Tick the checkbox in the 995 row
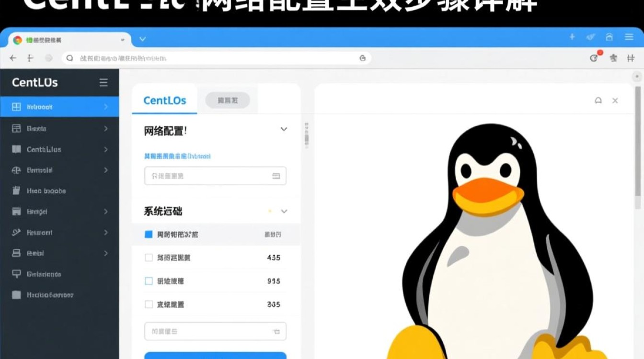The width and height of the screenshot is (644, 359). point(149,281)
